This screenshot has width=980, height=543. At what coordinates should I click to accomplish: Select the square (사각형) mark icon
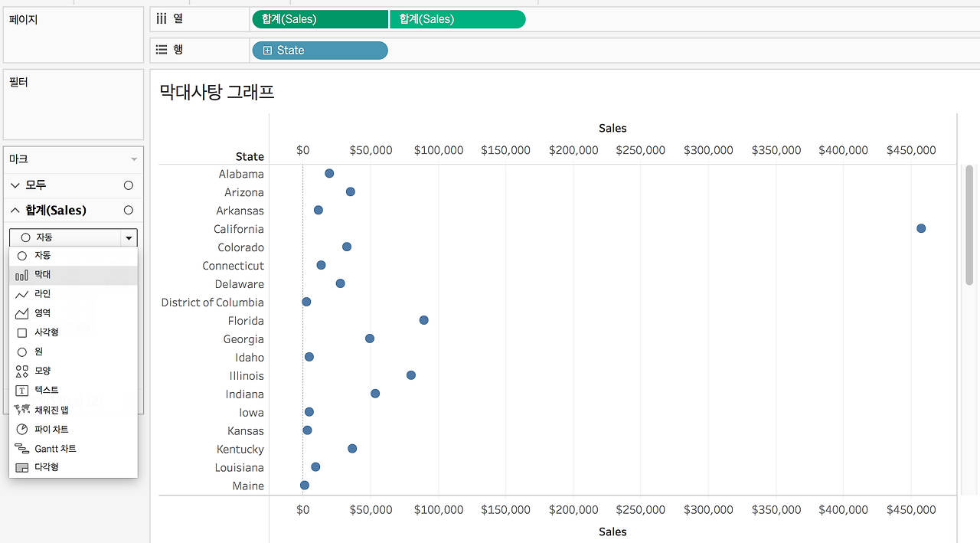point(22,332)
